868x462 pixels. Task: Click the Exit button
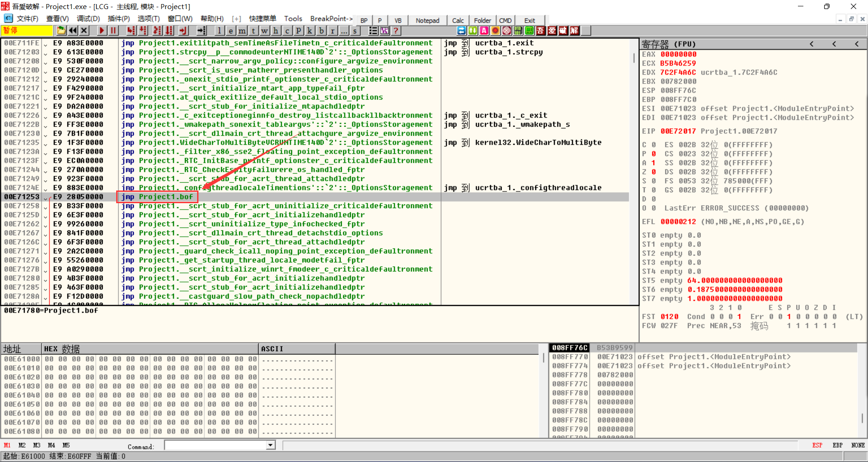pyautogui.click(x=529, y=20)
